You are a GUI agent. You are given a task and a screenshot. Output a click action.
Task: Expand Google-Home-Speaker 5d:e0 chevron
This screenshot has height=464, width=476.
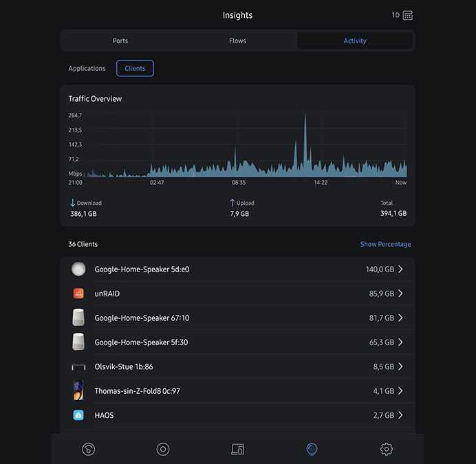pyautogui.click(x=400, y=269)
